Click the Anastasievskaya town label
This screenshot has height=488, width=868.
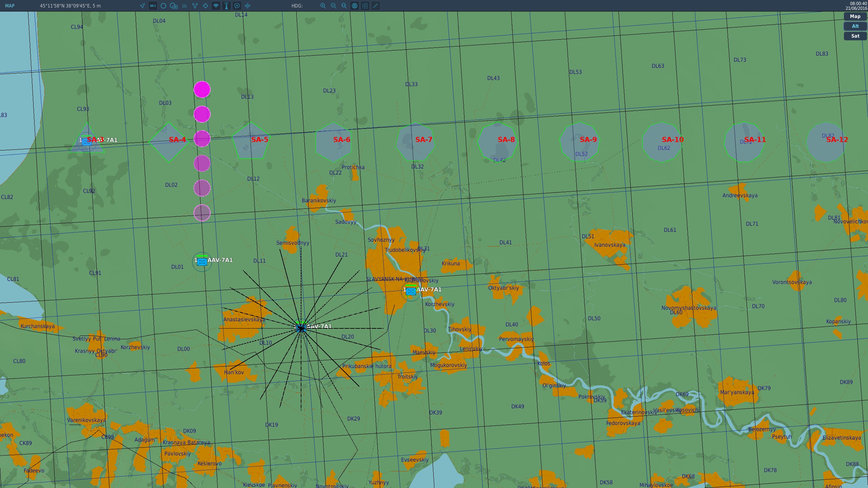244,319
